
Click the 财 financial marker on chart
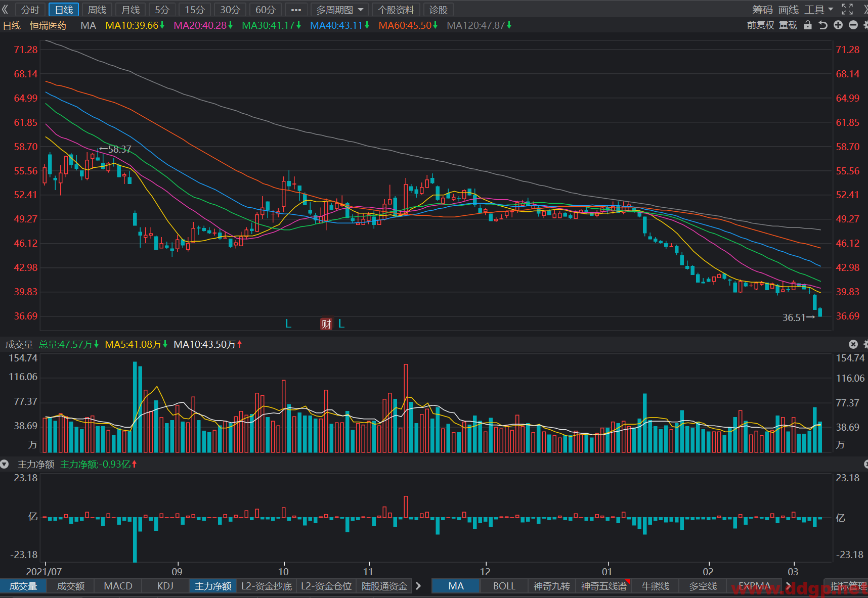tap(326, 324)
